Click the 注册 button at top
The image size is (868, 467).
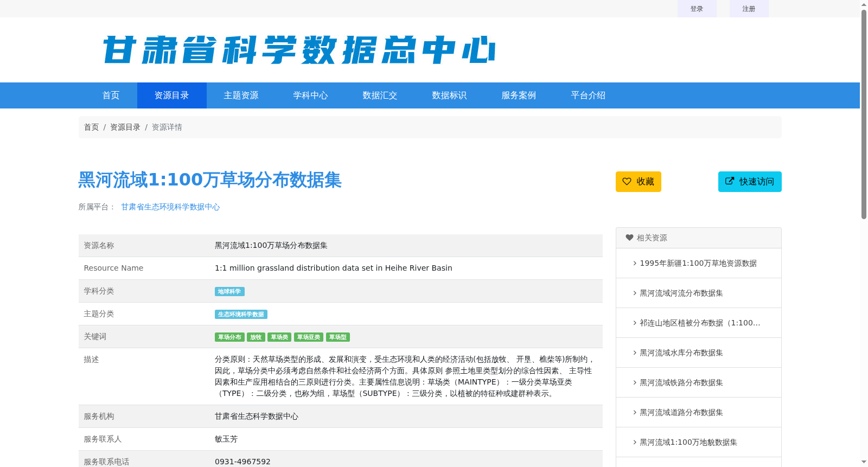point(749,9)
